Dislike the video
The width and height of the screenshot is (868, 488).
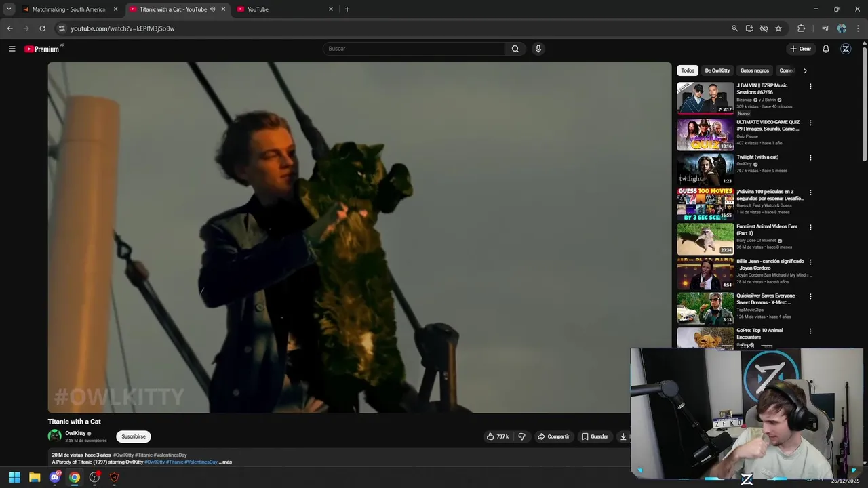point(521,436)
